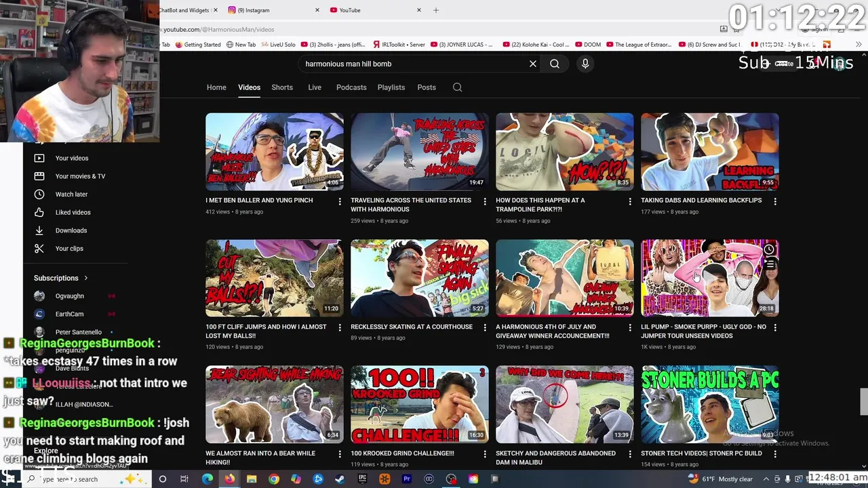The height and width of the screenshot is (488, 868).
Task: Switch to Live channel tab
Action: point(315,87)
